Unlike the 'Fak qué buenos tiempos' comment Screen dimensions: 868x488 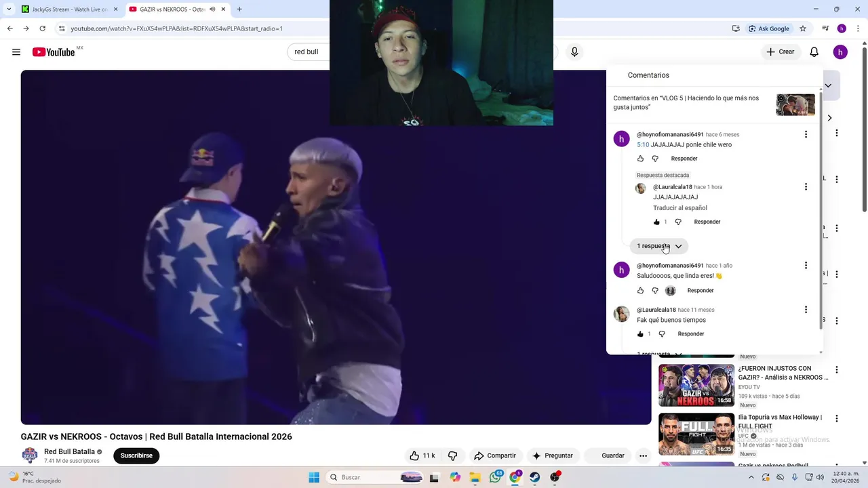pos(640,334)
